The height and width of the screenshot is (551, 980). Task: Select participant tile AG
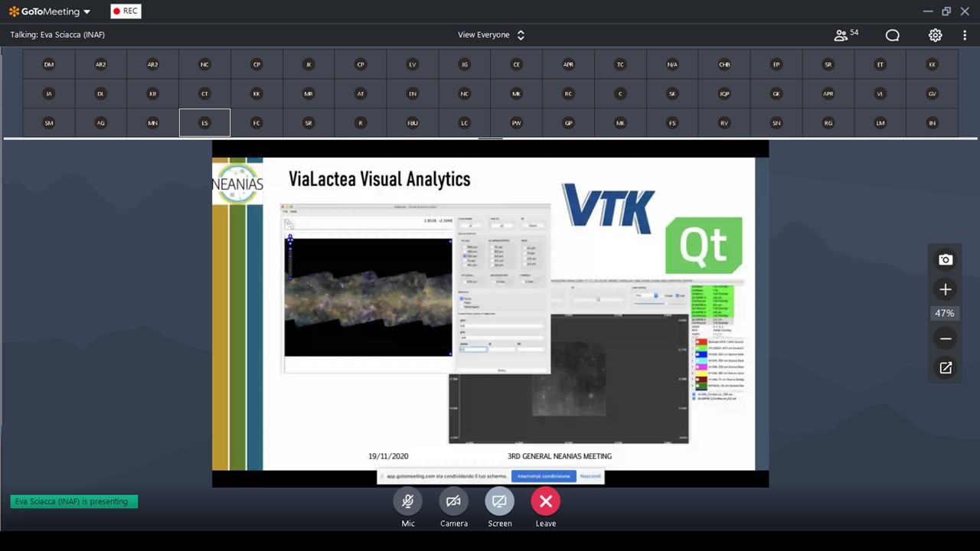coord(100,123)
